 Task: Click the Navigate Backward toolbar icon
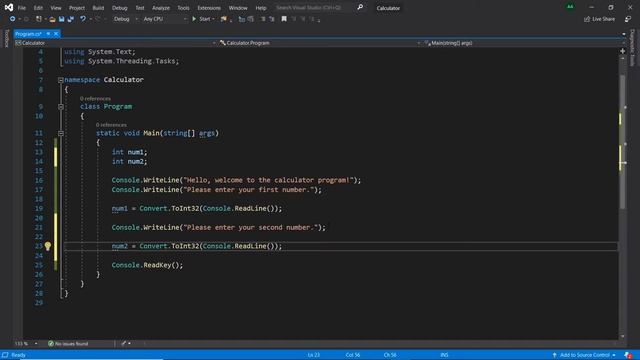pyautogui.click(x=13, y=19)
